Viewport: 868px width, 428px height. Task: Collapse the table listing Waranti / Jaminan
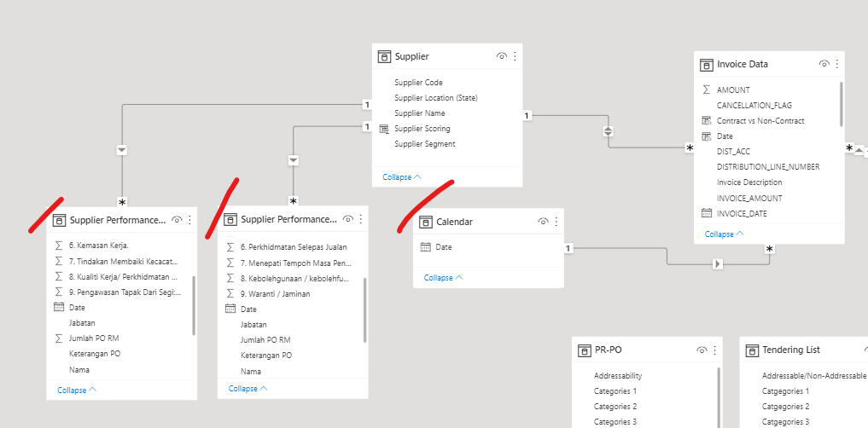click(x=248, y=388)
